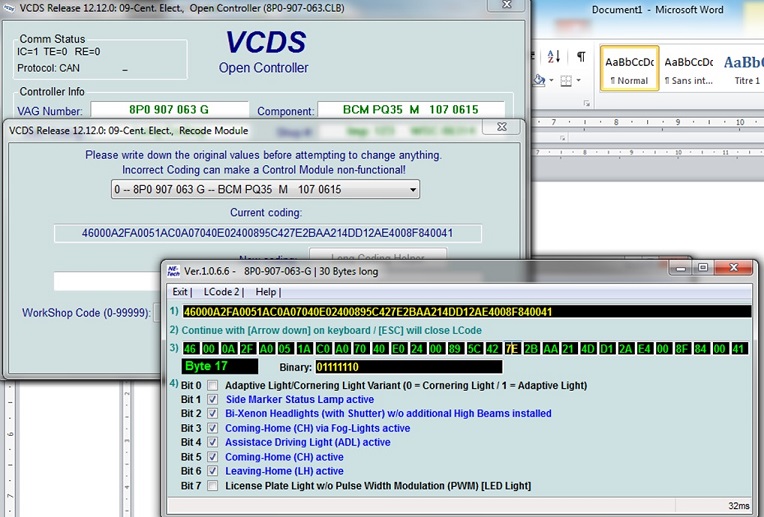
Task: Select byte 8F in the byte row
Action: (682, 348)
